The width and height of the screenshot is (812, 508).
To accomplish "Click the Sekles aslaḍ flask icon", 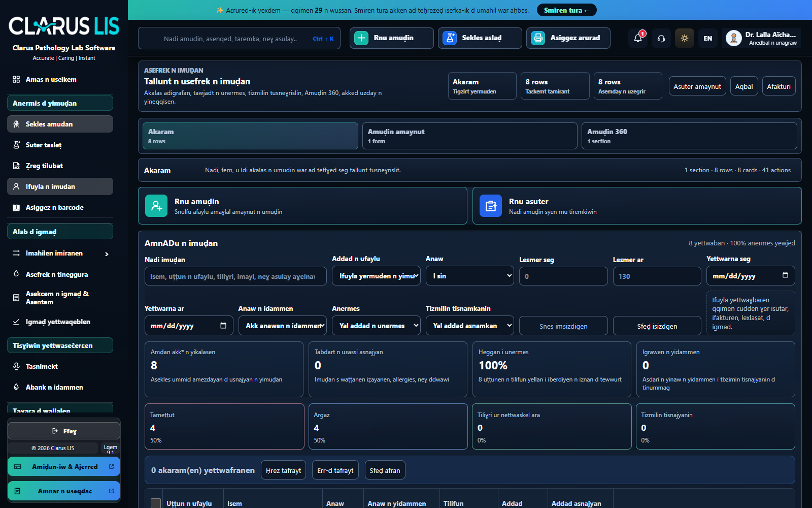I will [x=450, y=38].
